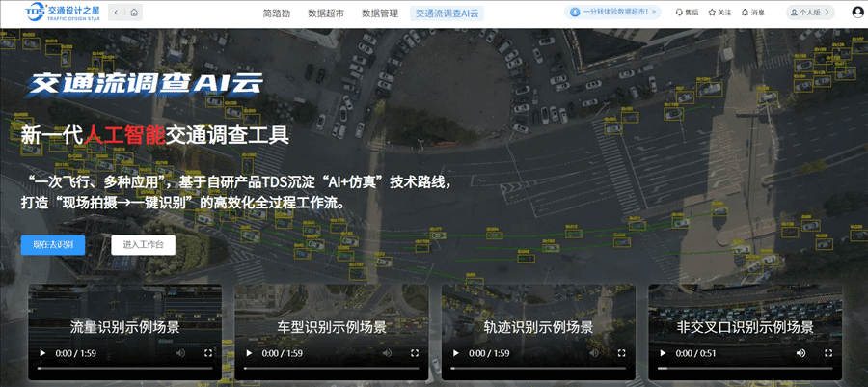Viewport: 868px width, 387px height.
Task: Click the 车型识别示例场景 video thumbnail title
Action: 332,326
